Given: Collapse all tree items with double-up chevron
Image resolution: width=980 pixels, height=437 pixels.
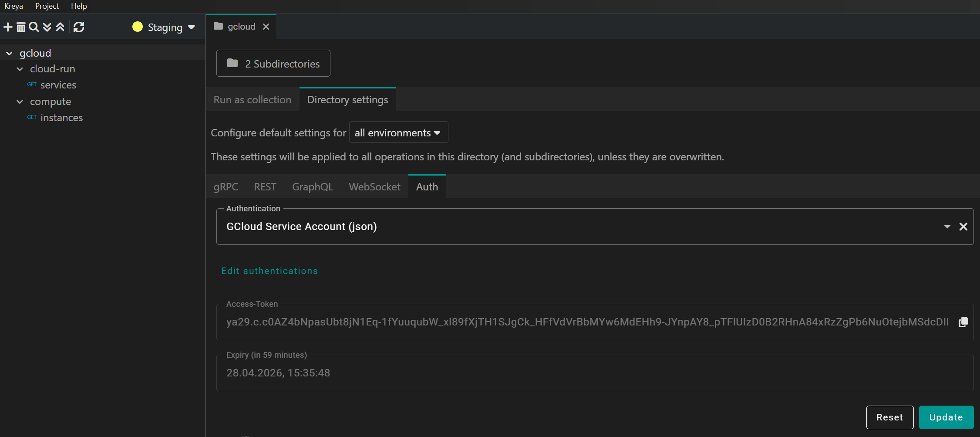Looking at the screenshot, I should click(60, 27).
